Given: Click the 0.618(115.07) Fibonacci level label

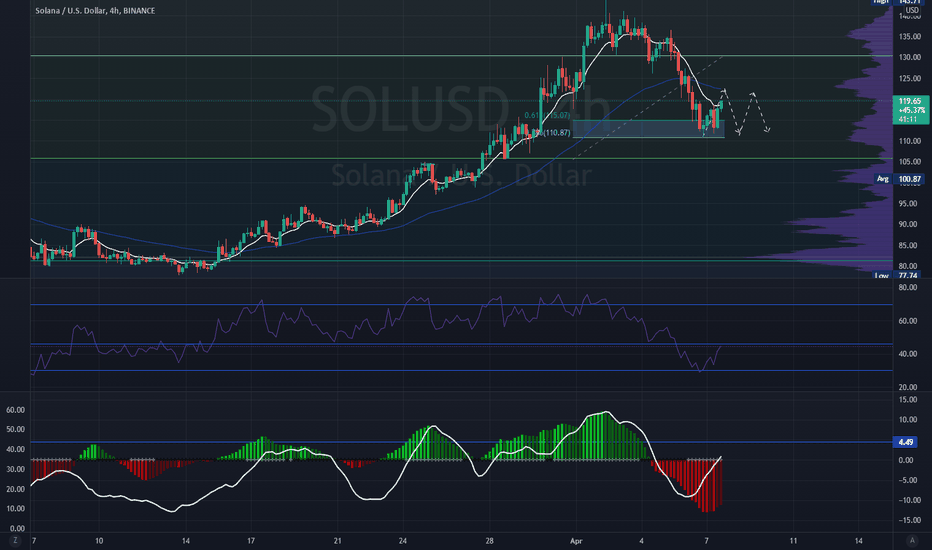Looking at the screenshot, I should tap(547, 115).
